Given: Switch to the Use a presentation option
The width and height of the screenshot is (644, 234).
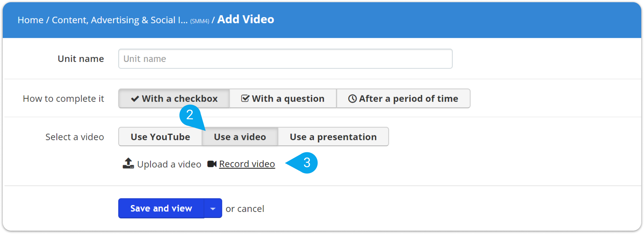Looking at the screenshot, I should tap(333, 137).
